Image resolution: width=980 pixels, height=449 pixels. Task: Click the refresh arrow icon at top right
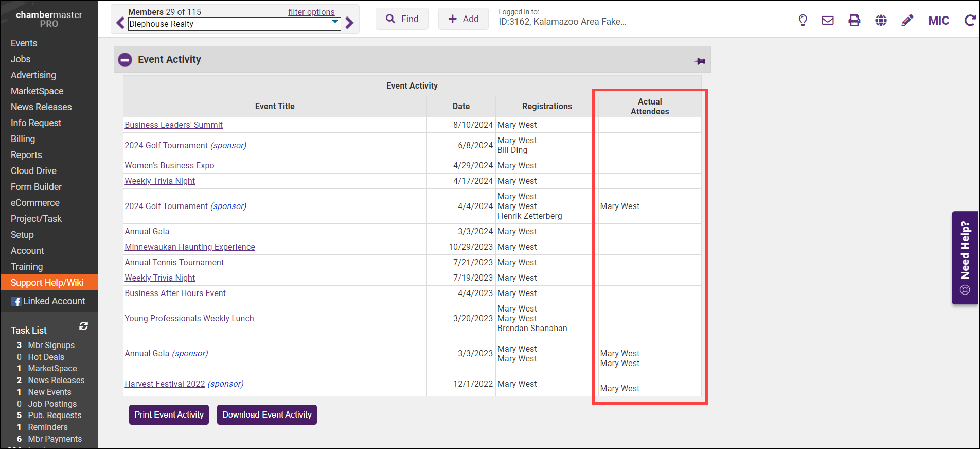point(970,21)
